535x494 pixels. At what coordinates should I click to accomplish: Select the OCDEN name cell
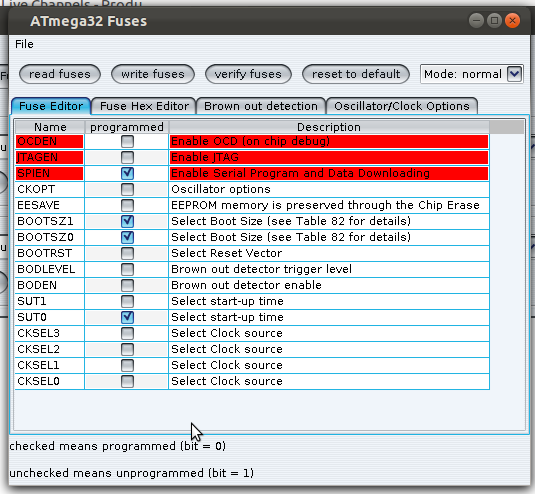(49, 141)
